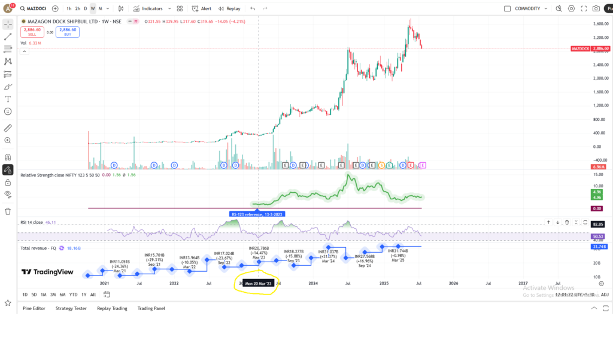Select the zoom in tool

pos(8,141)
